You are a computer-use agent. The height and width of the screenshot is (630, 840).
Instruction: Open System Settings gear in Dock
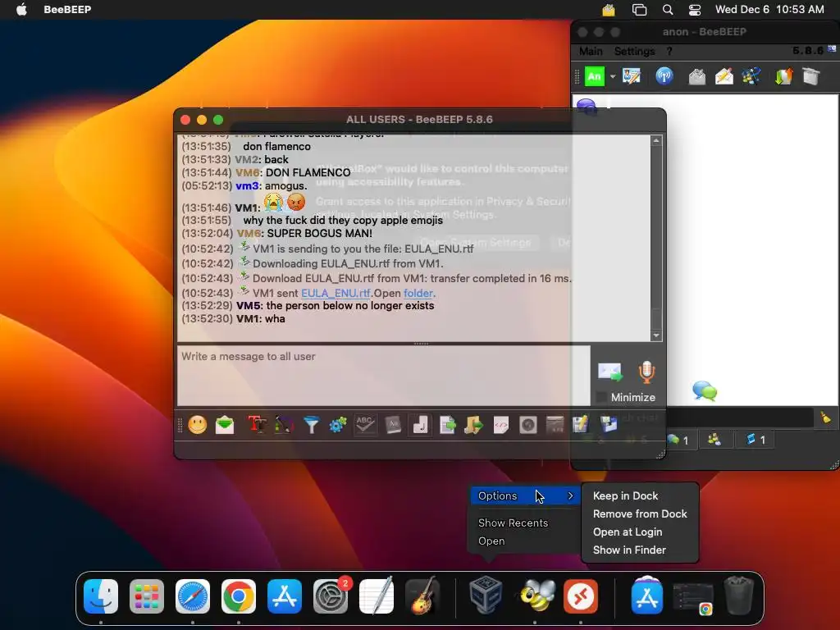[x=331, y=596]
